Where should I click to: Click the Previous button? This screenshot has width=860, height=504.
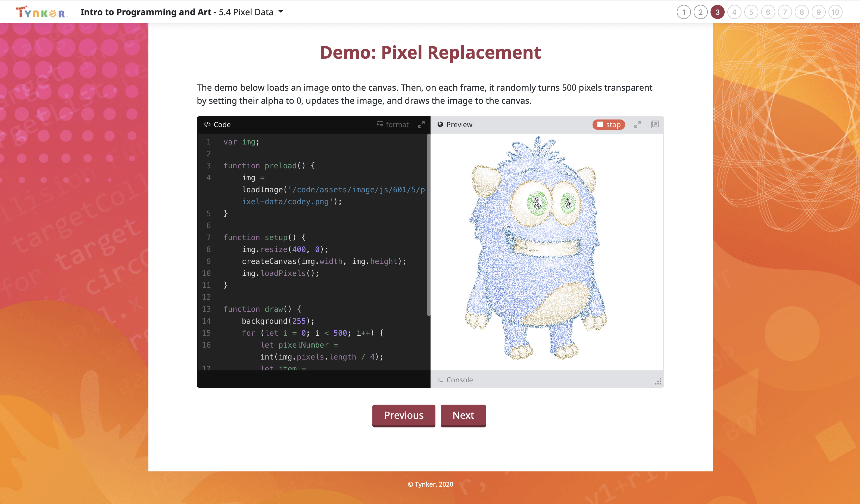pos(403,415)
